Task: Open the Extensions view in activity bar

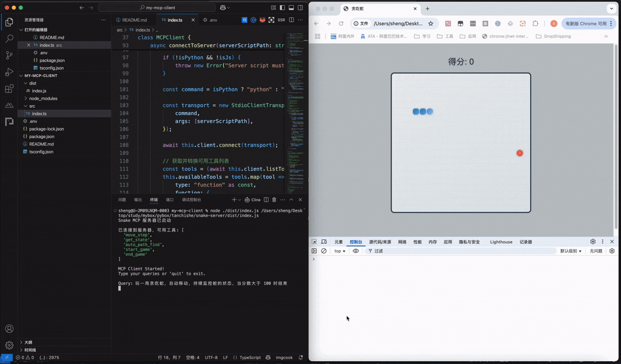Action: 9,89
